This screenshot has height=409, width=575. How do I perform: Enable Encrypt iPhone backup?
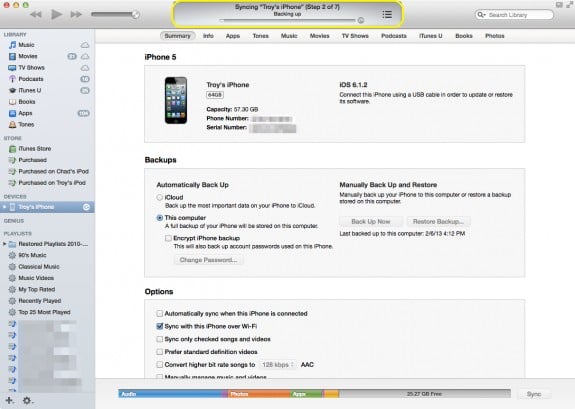168,238
